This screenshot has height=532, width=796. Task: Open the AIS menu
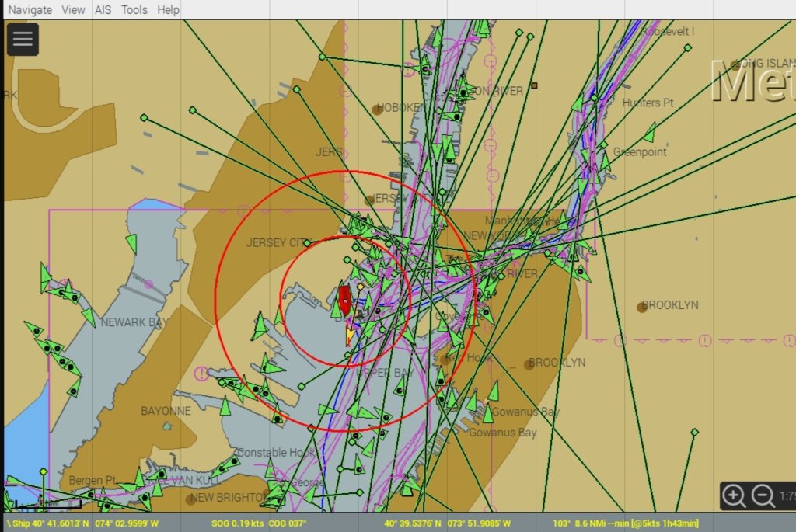click(103, 10)
